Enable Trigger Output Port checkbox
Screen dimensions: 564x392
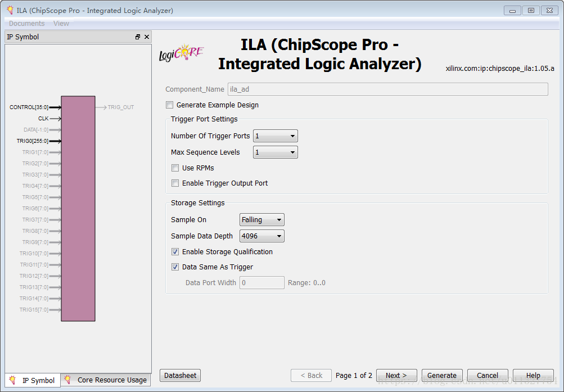(x=175, y=183)
